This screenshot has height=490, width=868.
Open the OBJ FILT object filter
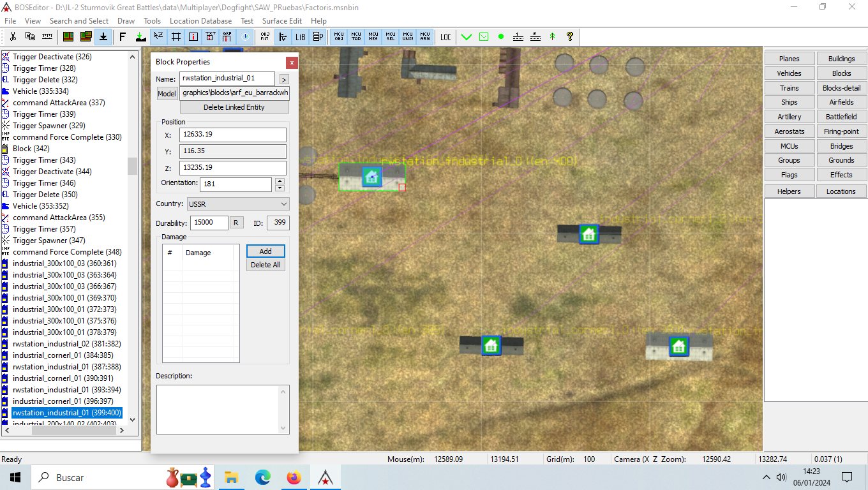click(265, 36)
